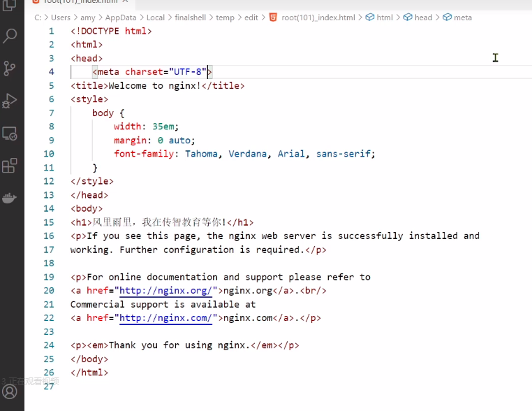This screenshot has width=532, height=411.
Task: Click the 'font-family' CSS property
Action: pyautogui.click(x=144, y=154)
